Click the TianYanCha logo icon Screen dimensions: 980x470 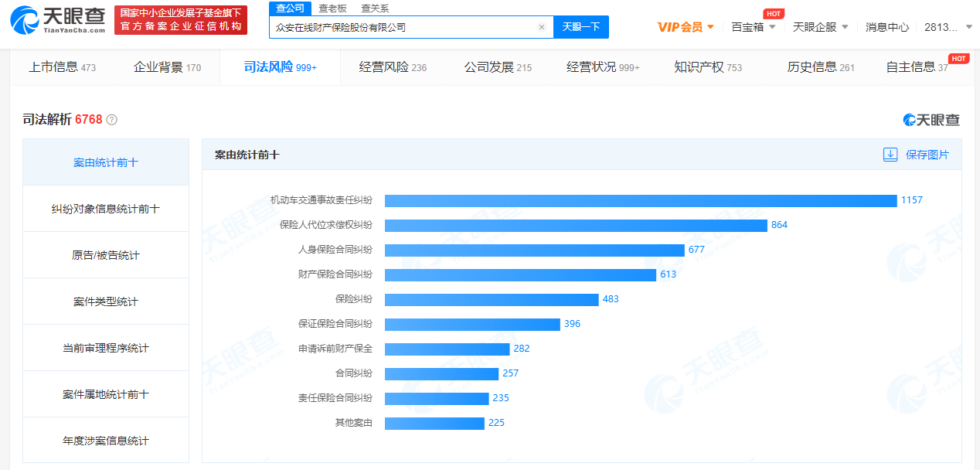(x=25, y=21)
